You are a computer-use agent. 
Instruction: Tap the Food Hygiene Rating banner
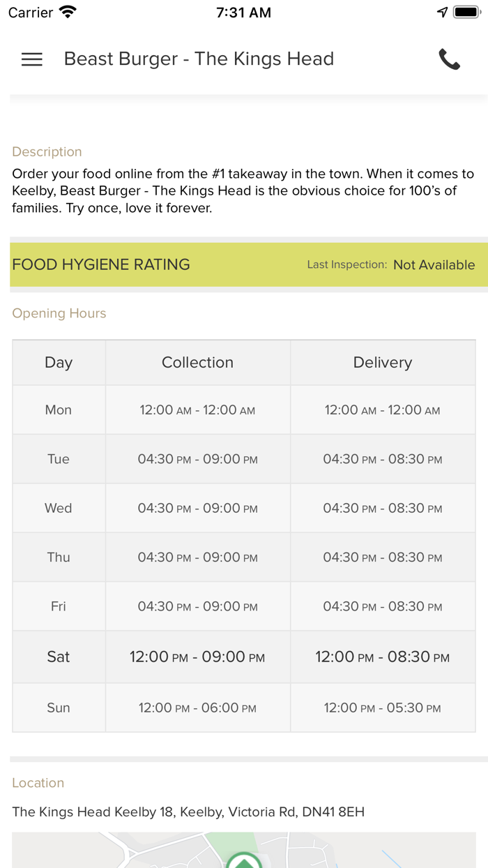click(x=101, y=264)
